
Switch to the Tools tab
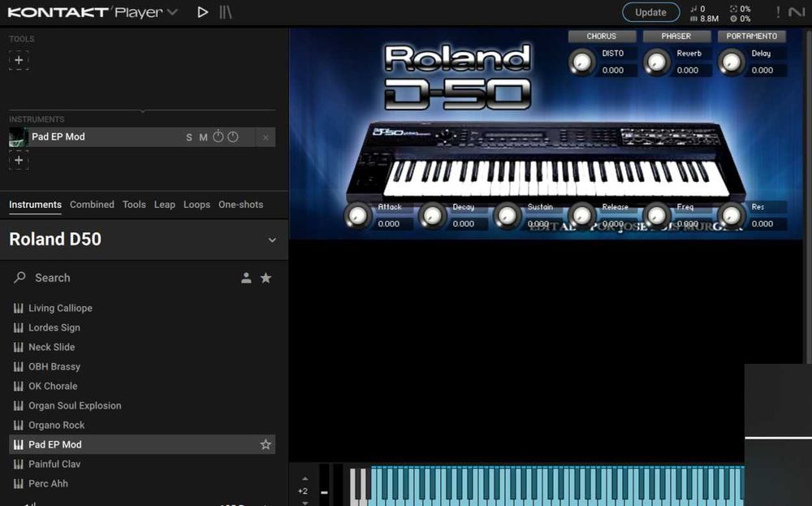pos(134,205)
